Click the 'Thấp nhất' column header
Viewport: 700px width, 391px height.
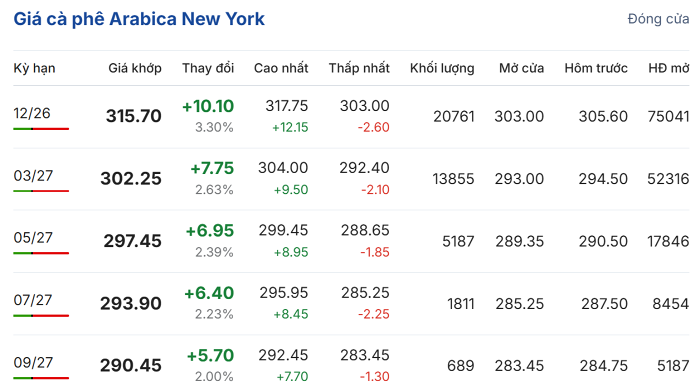tap(359, 68)
